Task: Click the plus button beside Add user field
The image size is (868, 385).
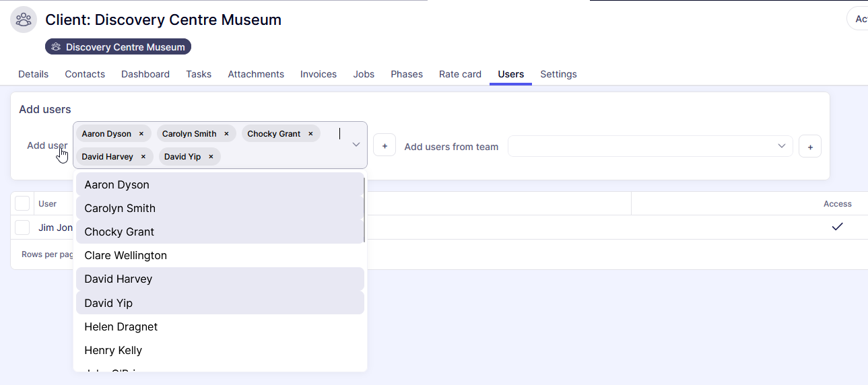Action: [385, 146]
